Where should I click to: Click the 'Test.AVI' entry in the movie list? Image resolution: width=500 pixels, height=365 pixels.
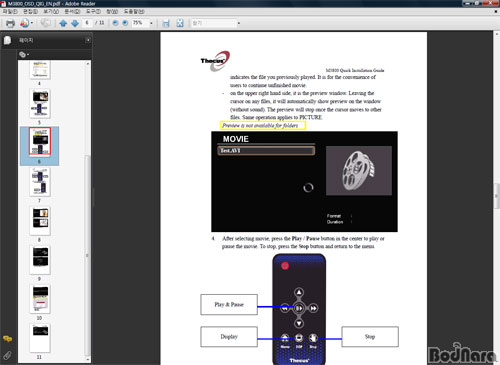pos(266,151)
